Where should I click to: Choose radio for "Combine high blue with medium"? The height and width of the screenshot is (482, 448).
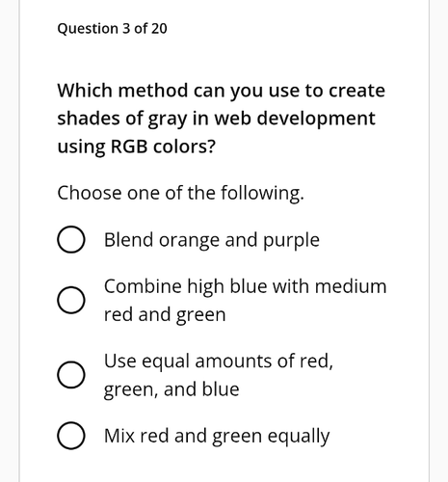pos(71,300)
